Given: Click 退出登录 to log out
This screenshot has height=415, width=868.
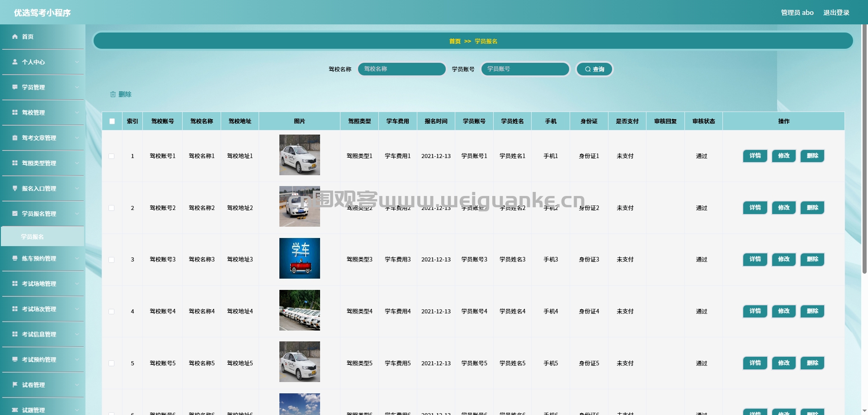Looking at the screenshot, I should (836, 13).
